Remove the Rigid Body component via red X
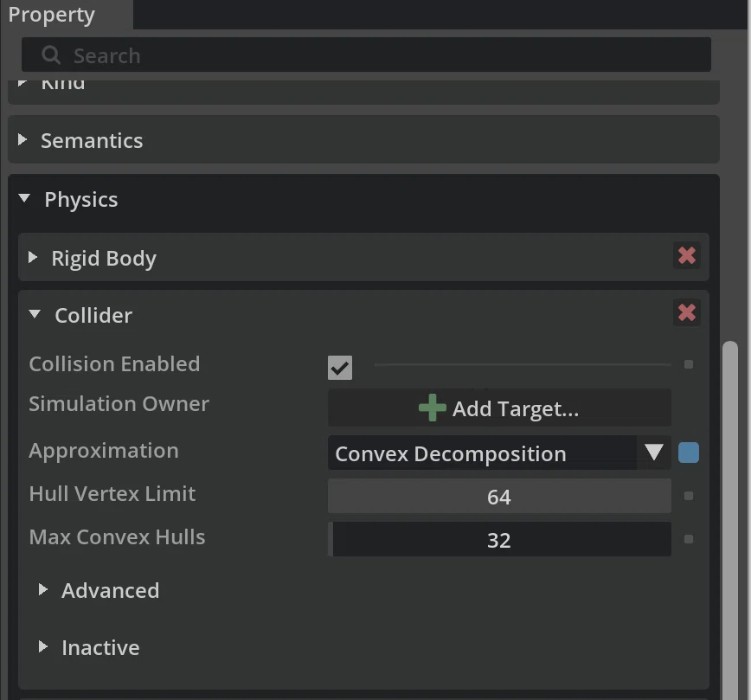 click(686, 255)
